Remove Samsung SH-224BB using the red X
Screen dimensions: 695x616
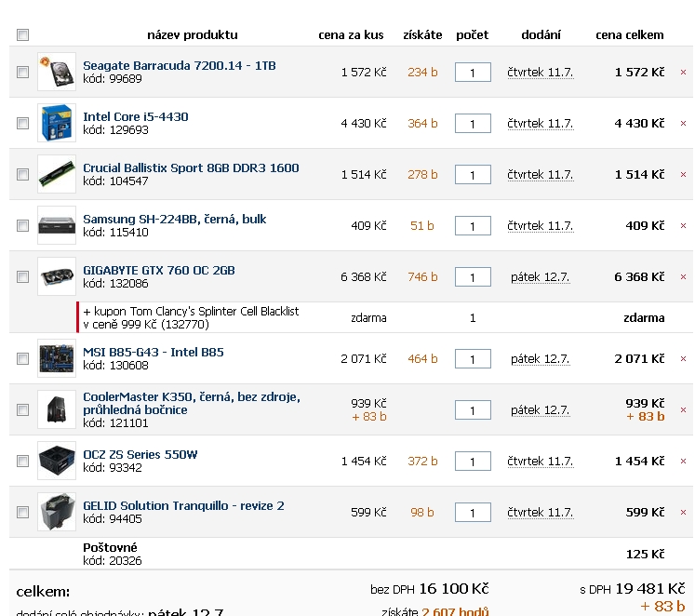point(683,225)
